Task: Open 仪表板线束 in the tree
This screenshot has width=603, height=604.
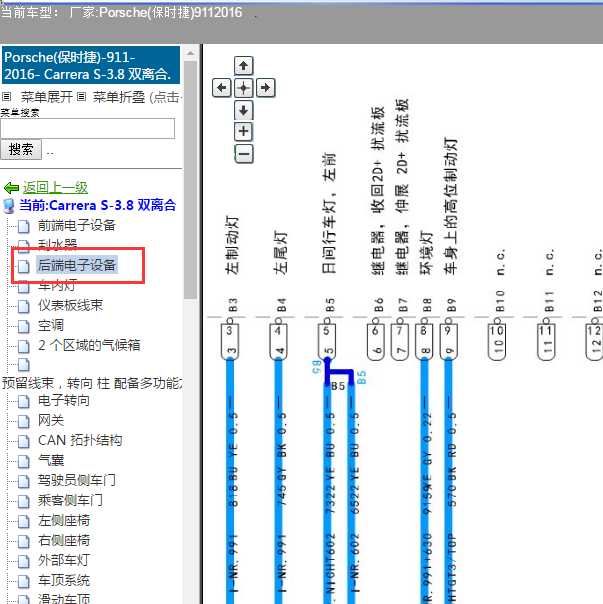Action: [x=70, y=305]
